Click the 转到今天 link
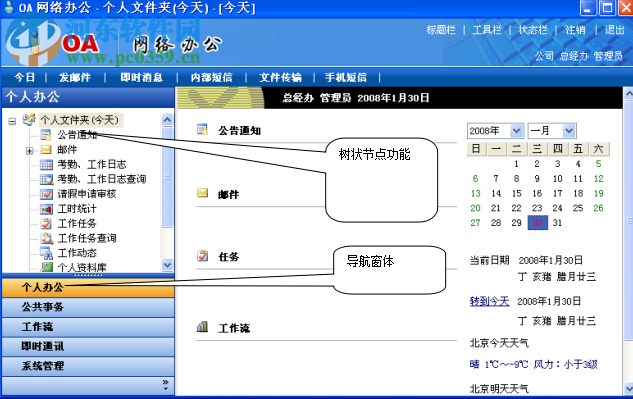Viewport: 633px width, 399px height. (x=489, y=301)
